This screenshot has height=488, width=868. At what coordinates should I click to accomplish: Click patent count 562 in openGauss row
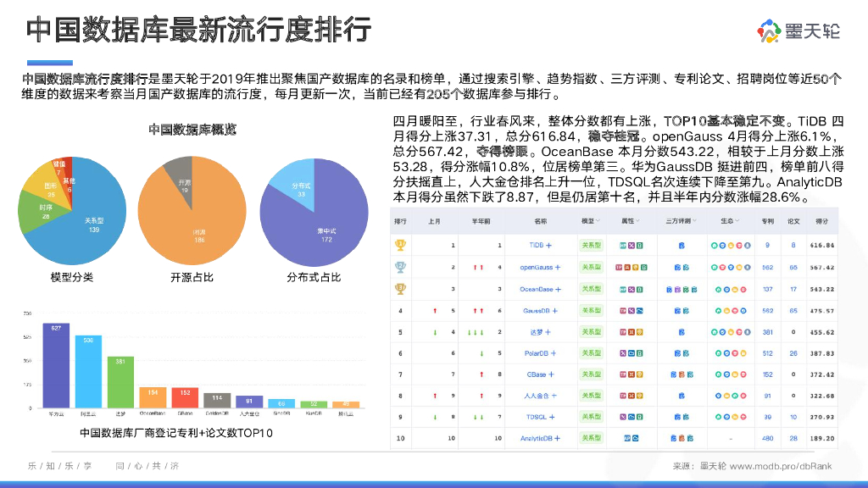(767, 267)
